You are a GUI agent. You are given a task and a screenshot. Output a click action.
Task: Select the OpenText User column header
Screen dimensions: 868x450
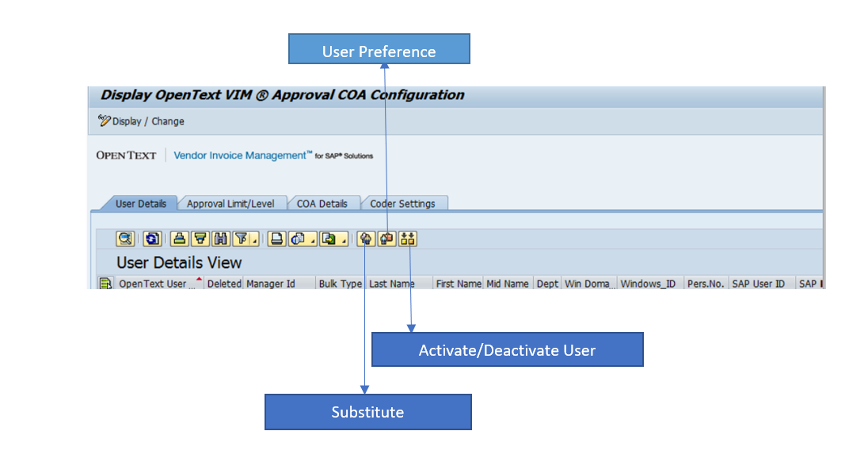pos(159,284)
